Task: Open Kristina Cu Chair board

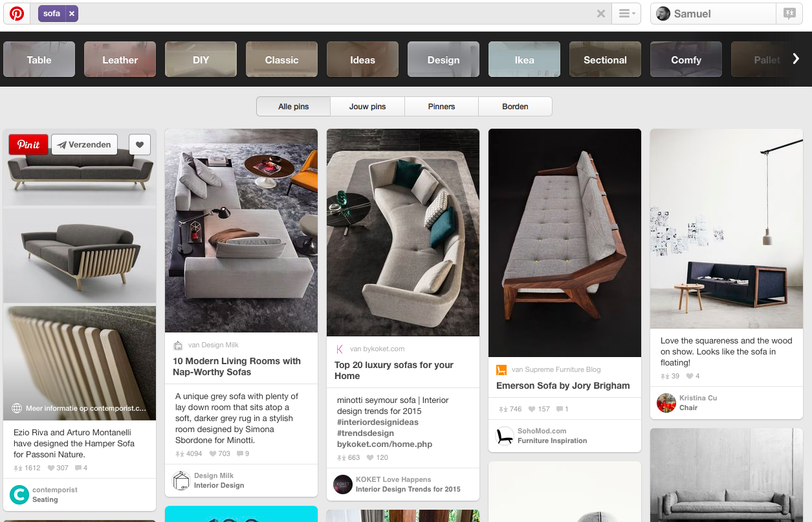Action: pyautogui.click(x=698, y=403)
